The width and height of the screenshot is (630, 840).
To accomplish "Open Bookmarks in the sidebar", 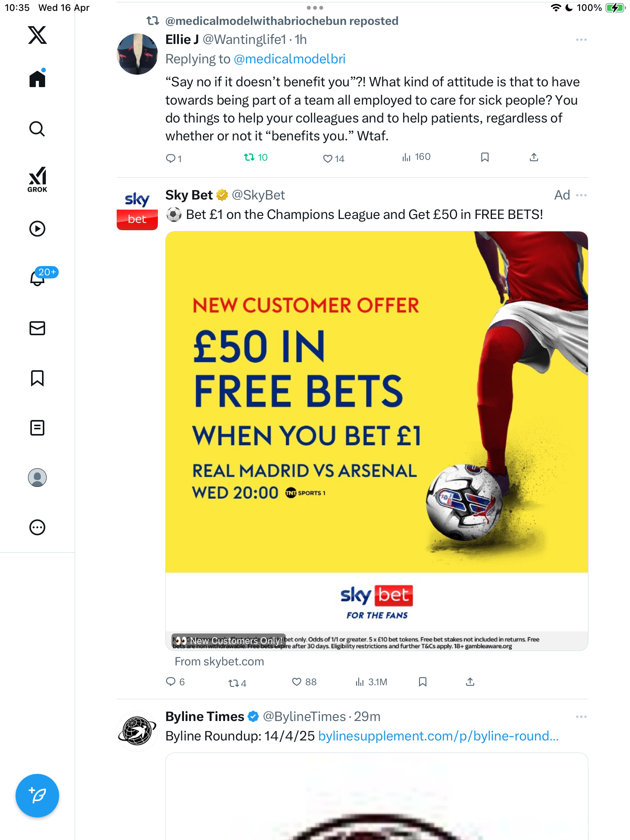I will (x=37, y=378).
